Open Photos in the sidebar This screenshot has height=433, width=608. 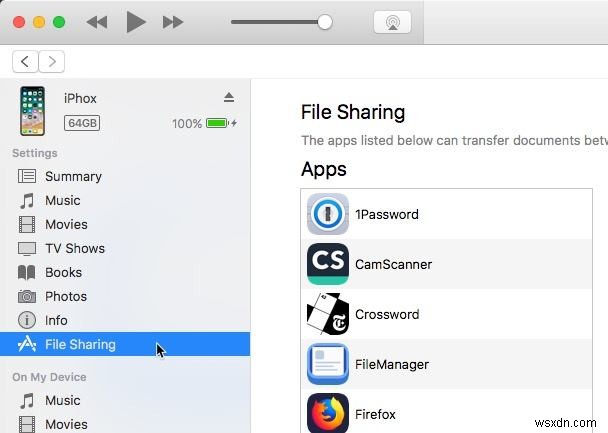(x=125, y=297)
